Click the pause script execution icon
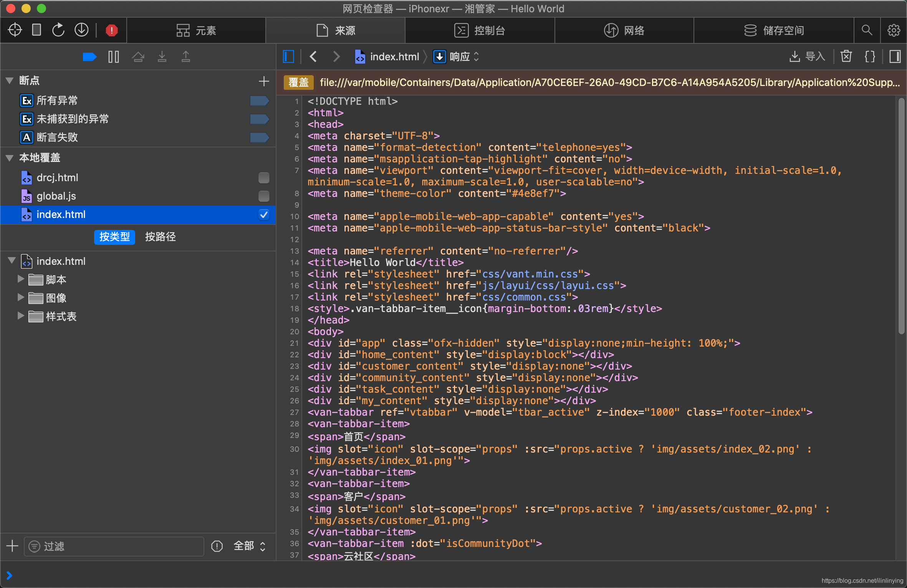The height and width of the screenshot is (588, 907). [113, 57]
